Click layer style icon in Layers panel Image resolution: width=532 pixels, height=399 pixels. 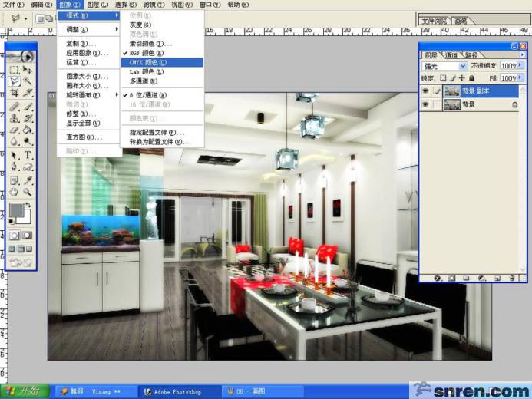(438, 279)
